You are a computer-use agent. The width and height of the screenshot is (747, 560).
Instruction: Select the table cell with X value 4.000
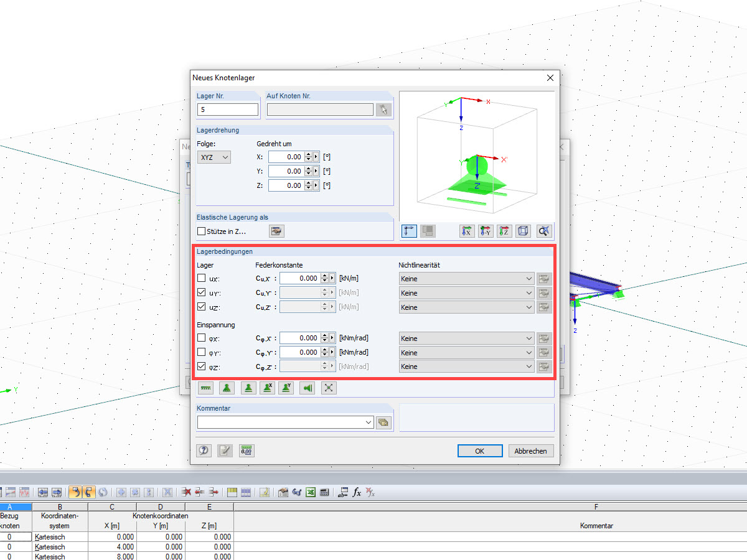click(112, 546)
